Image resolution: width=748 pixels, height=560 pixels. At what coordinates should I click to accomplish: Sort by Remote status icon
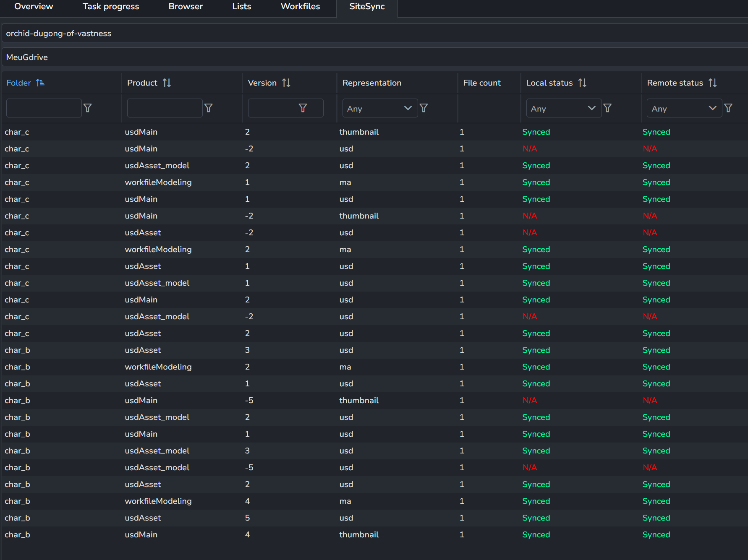coord(713,83)
